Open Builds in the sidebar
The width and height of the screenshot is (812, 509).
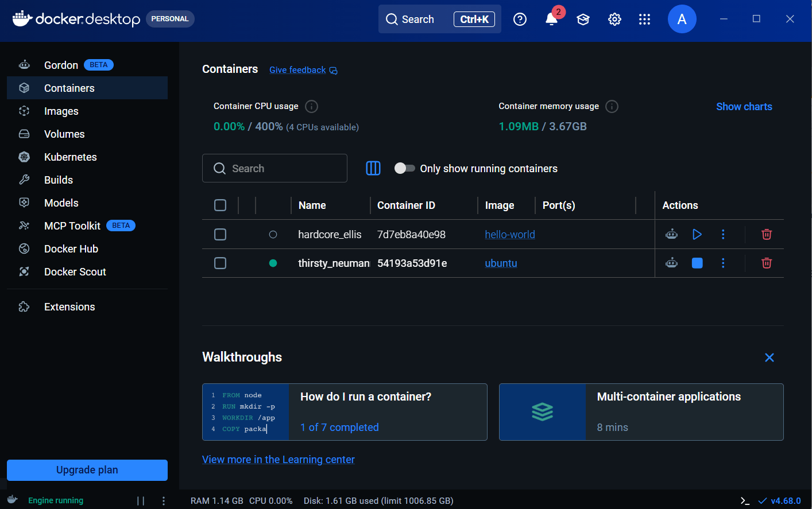pyautogui.click(x=87, y=180)
